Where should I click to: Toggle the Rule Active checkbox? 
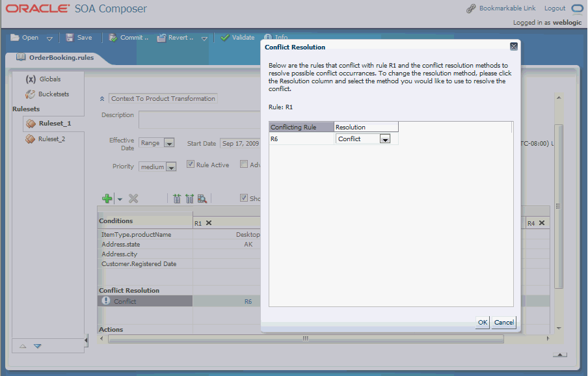pos(191,164)
